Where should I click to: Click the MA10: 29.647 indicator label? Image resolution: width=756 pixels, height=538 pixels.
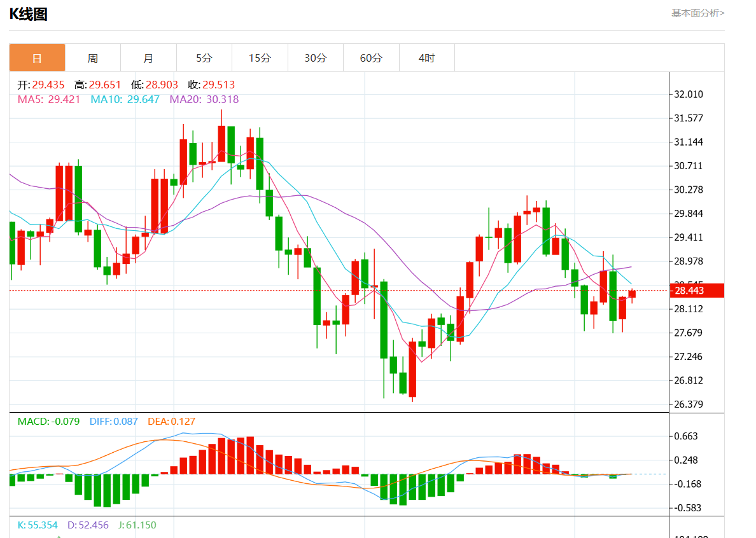coord(125,99)
